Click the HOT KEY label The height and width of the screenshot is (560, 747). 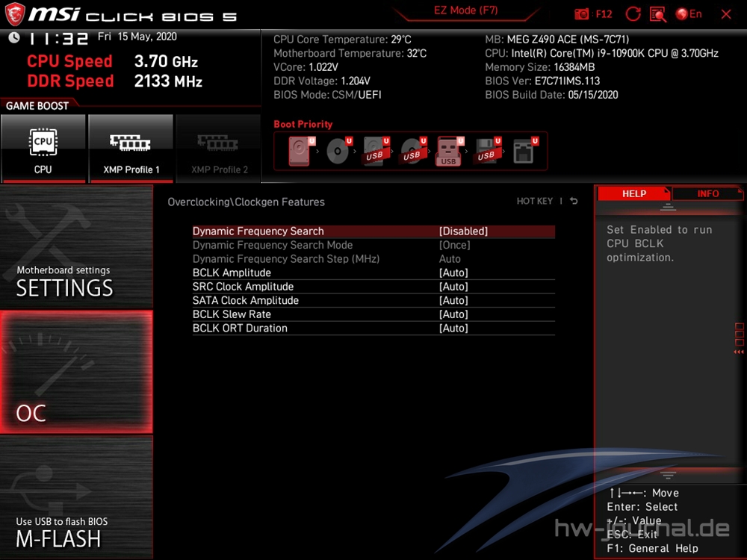pos(535,201)
